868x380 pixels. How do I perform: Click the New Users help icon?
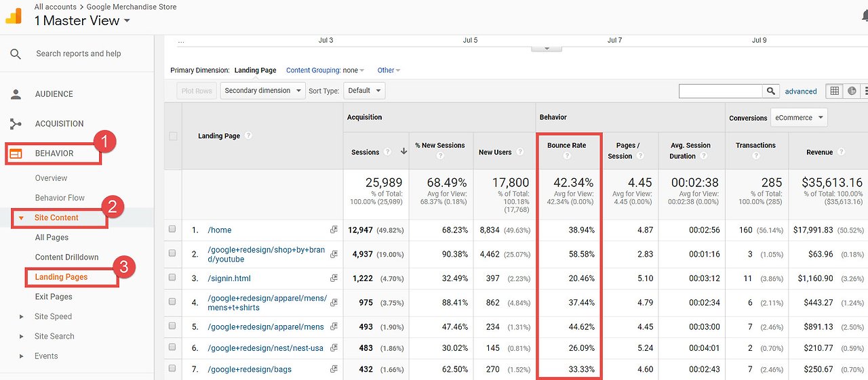[520, 152]
